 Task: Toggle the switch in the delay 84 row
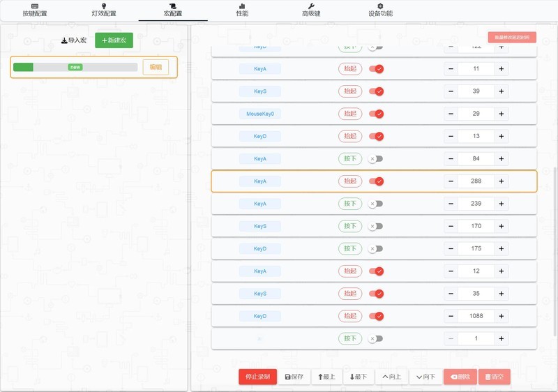pos(375,159)
